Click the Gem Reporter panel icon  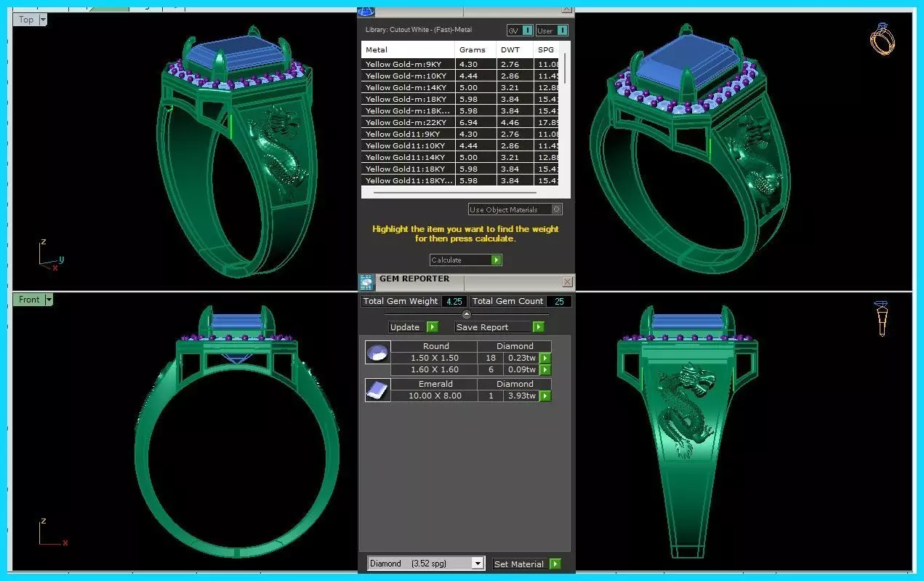pos(366,282)
